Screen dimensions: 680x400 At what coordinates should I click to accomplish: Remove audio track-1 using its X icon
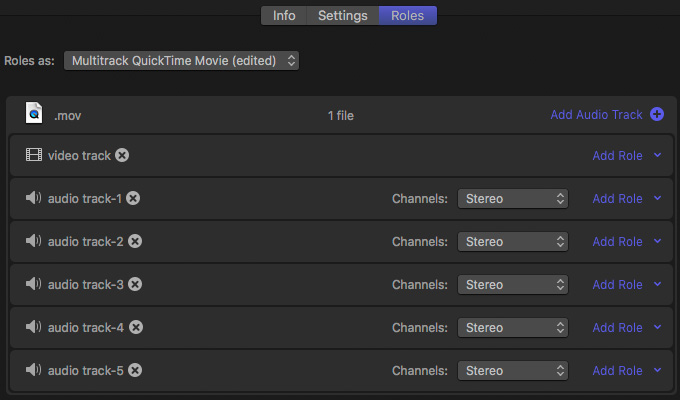tap(133, 198)
